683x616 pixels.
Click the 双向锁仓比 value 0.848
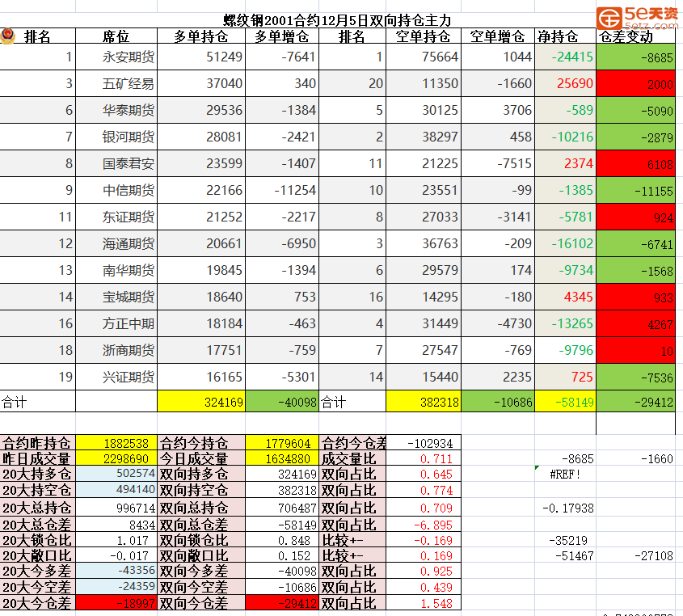click(x=282, y=540)
